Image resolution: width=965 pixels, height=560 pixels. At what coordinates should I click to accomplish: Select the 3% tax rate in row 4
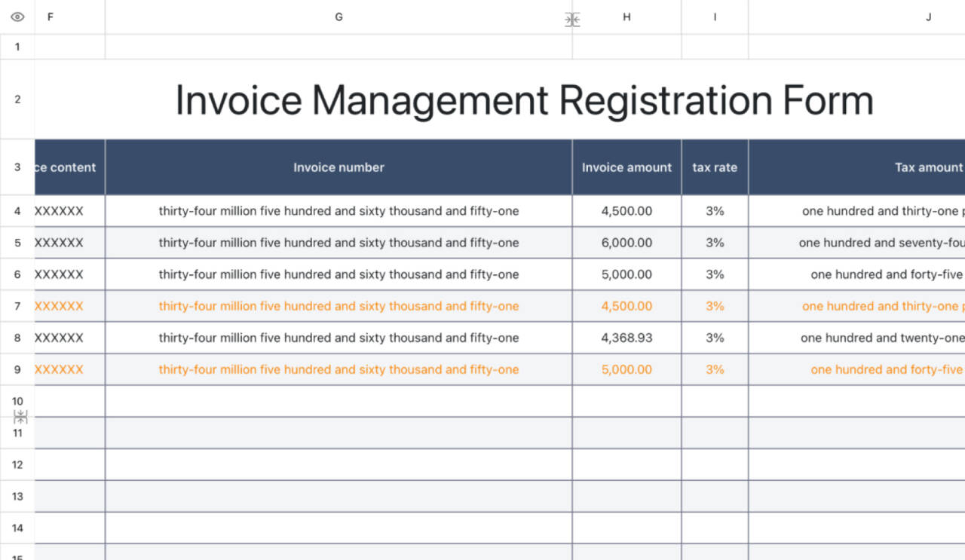[x=715, y=211]
